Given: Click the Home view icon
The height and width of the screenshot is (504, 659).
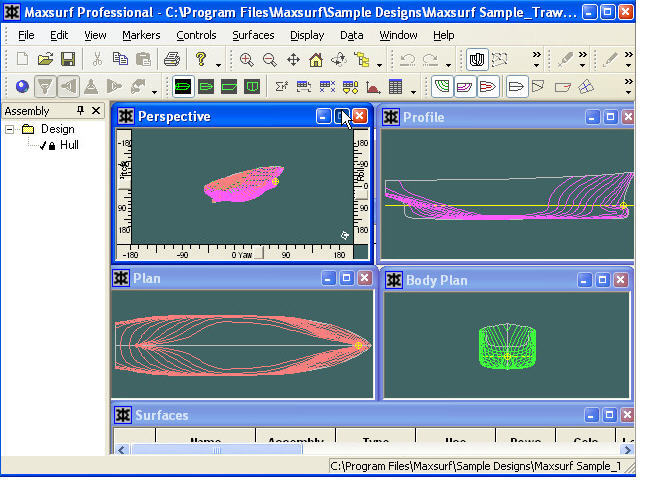Looking at the screenshot, I should click(x=316, y=60).
